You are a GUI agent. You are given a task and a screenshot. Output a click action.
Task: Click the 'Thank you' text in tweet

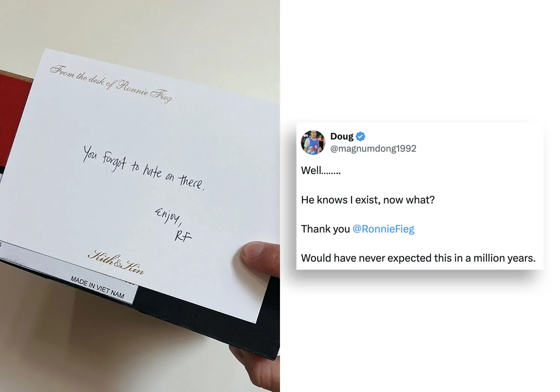tap(325, 229)
